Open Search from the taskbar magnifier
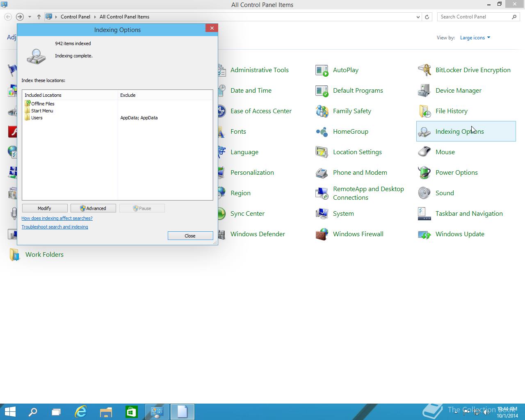This screenshot has height=420, width=525. click(32, 412)
